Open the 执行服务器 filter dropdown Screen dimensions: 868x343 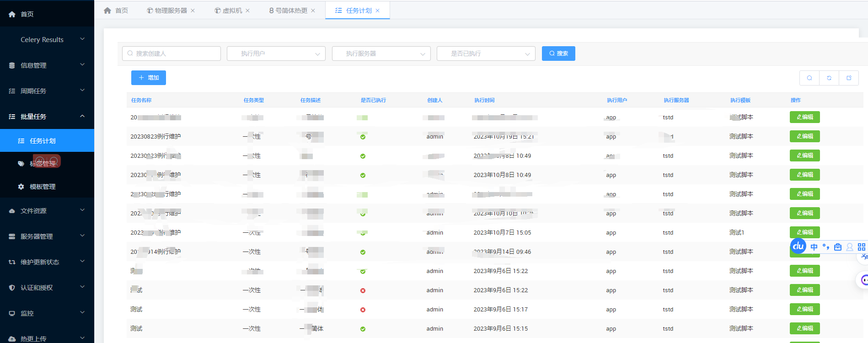tap(381, 54)
